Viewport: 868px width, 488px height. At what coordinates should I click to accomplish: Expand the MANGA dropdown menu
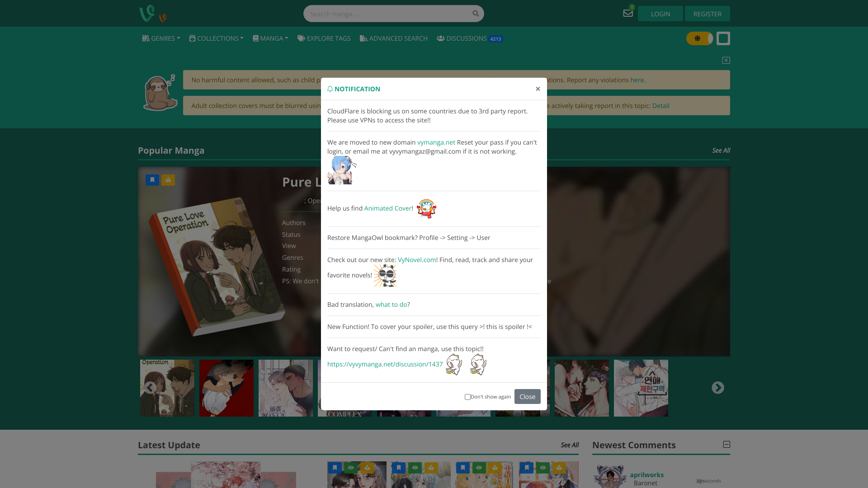point(270,38)
